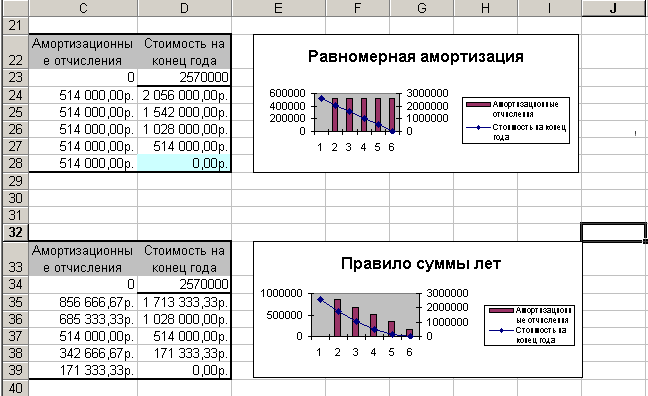Select cell D38 showing 171 333,33р.
This screenshot has width=648, height=396.
coord(184,353)
